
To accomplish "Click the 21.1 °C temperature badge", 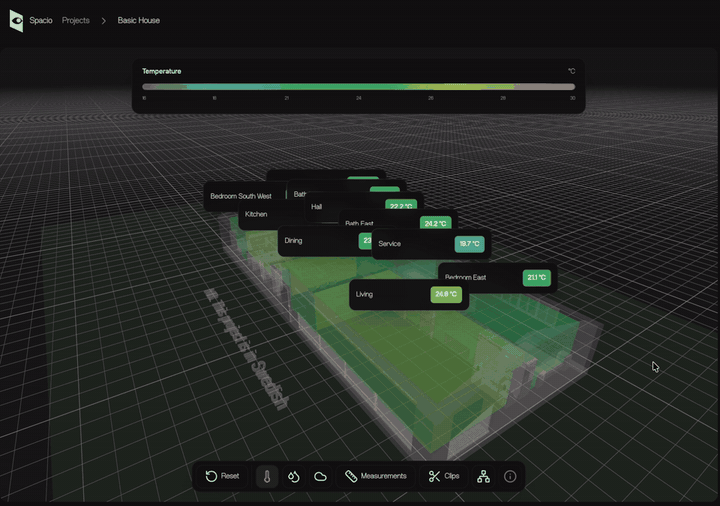I will point(536,277).
